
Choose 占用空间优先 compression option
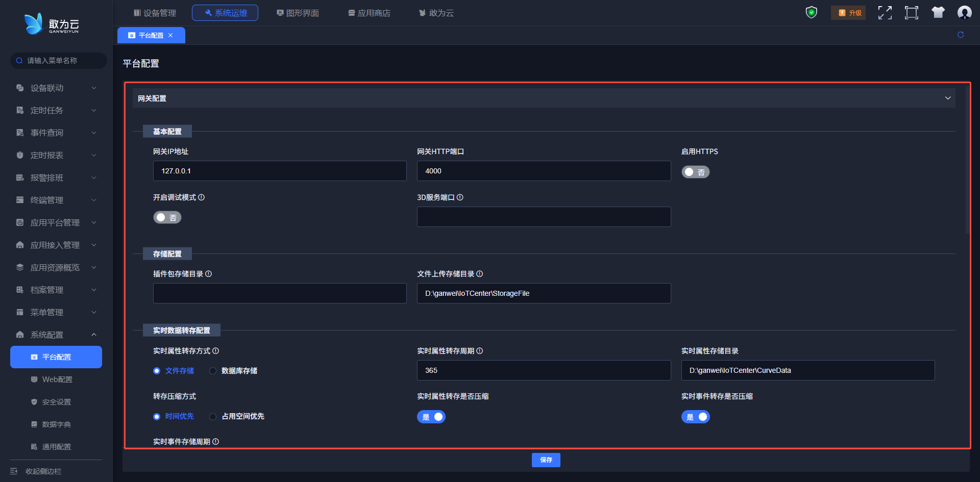point(213,417)
